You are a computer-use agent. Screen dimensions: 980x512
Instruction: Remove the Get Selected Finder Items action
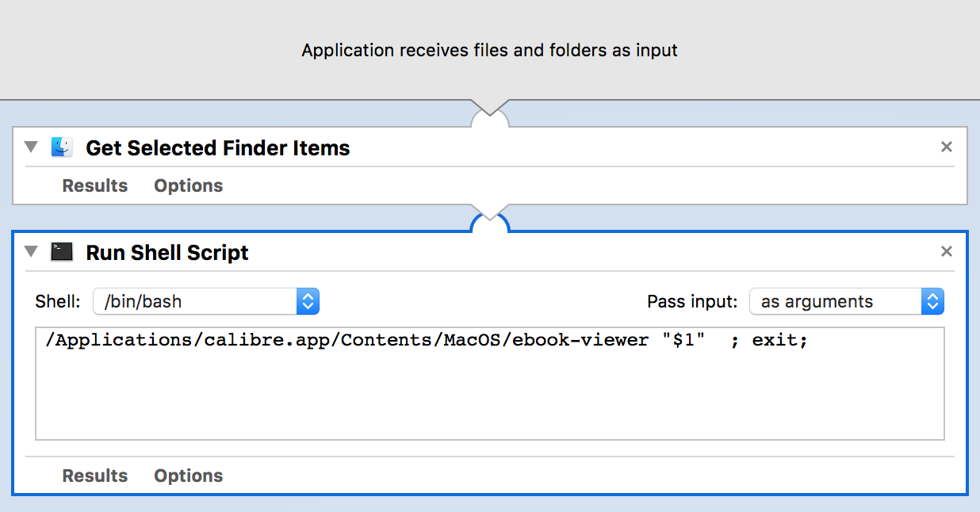pos(946,147)
